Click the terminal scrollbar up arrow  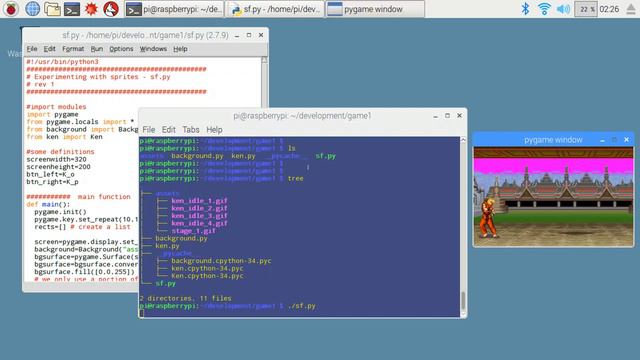click(x=463, y=140)
